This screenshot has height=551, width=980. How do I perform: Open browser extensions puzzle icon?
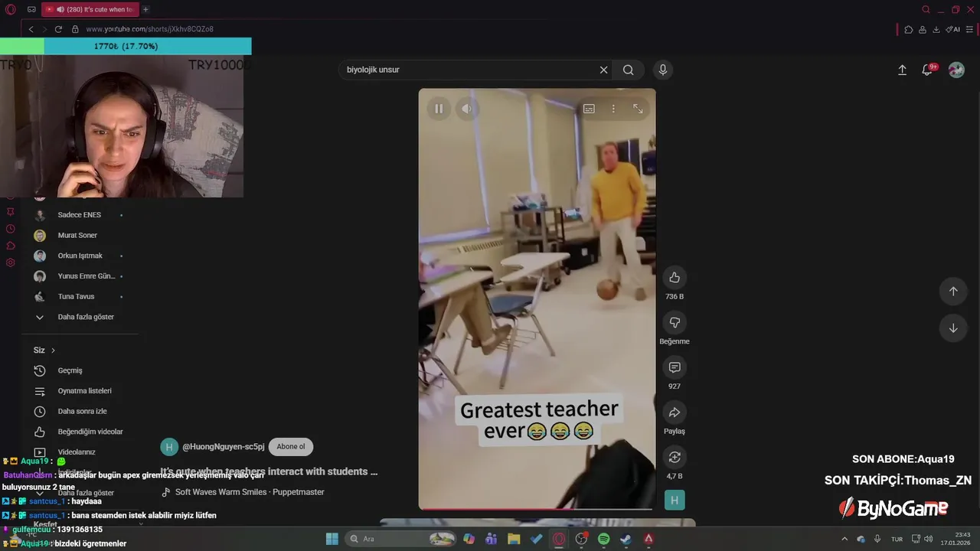[909, 29]
